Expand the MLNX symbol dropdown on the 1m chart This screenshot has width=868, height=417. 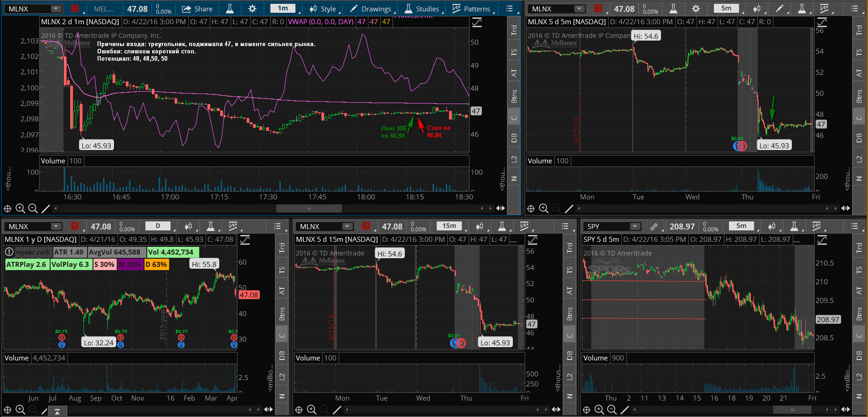point(56,9)
